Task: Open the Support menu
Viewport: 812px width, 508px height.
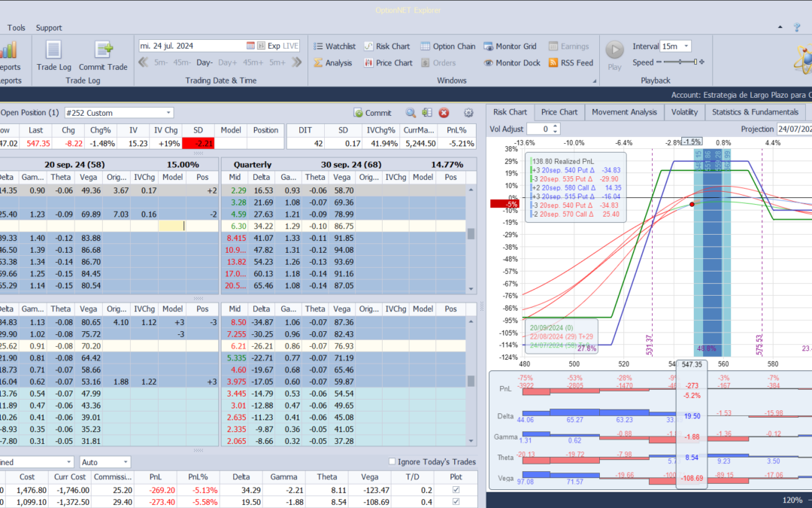Action: (x=49, y=28)
